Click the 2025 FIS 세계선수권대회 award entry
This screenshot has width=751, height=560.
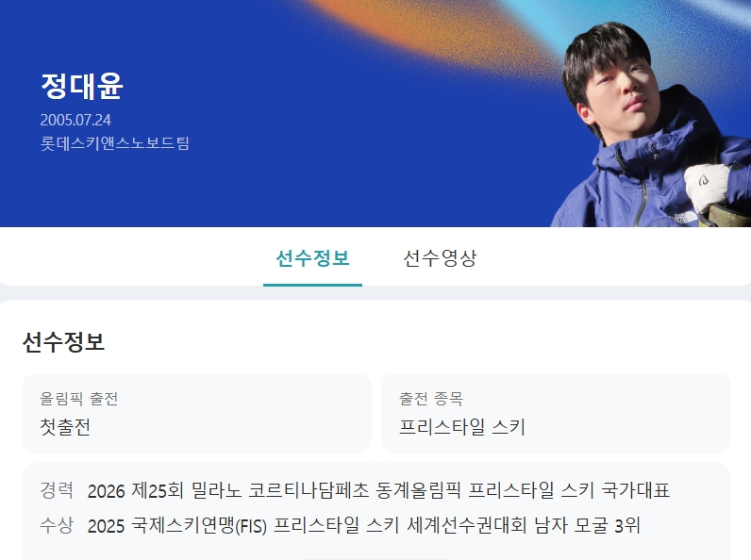coord(363,525)
